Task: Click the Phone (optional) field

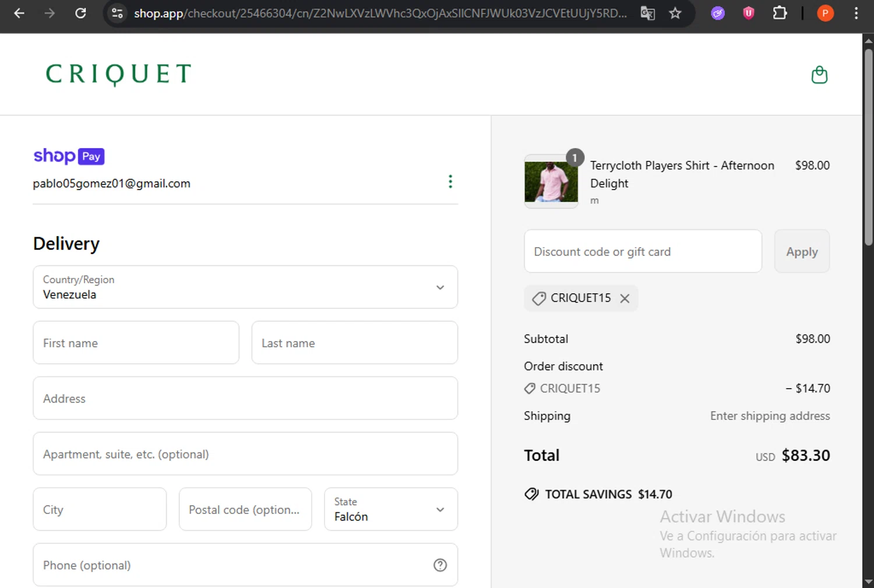Action: coord(245,565)
